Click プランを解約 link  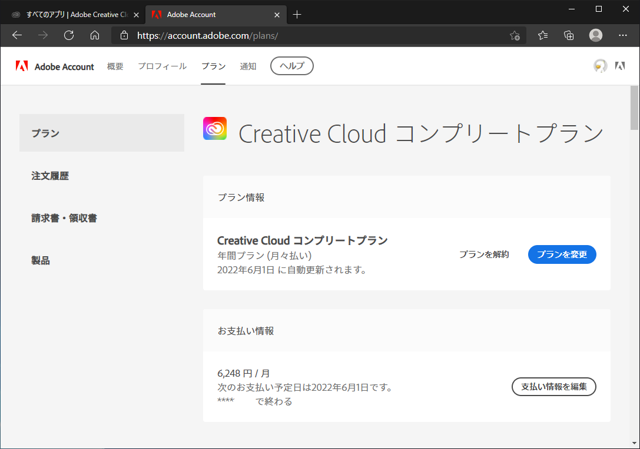484,254
